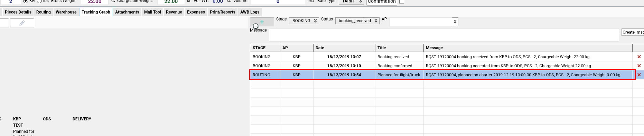Open the Status booking_received dropdown
Screen dimensions: 644x136
click(357, 21)
